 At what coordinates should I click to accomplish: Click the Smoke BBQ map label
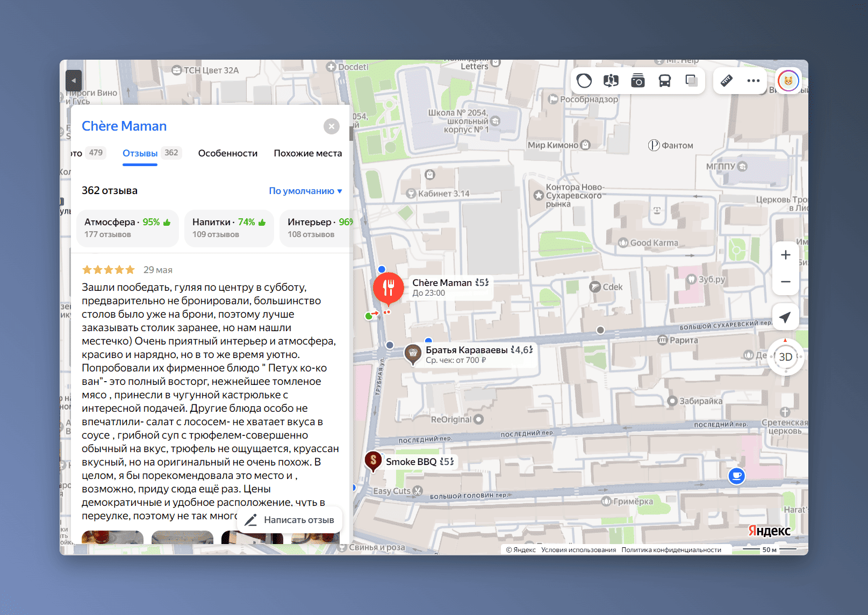click(x=420, y=462)
